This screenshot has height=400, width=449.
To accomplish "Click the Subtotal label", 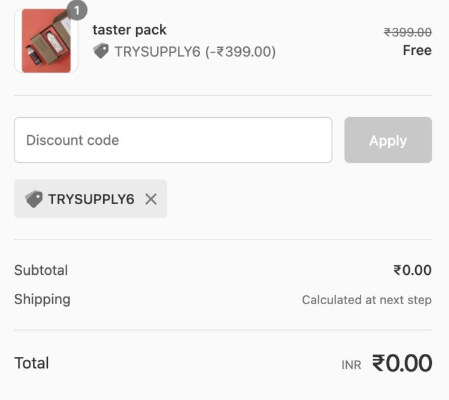I will 41,270.
